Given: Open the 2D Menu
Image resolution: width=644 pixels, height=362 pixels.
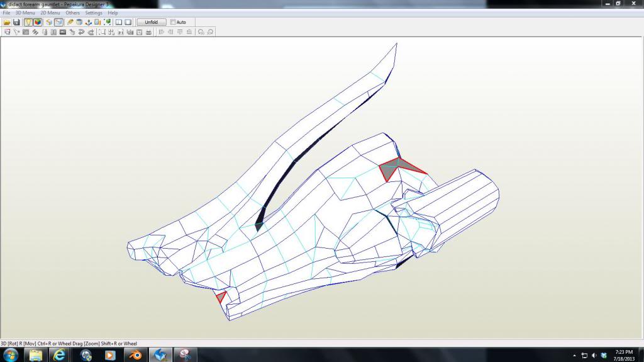Looking at the screenshot, I should tap(50, 13).
